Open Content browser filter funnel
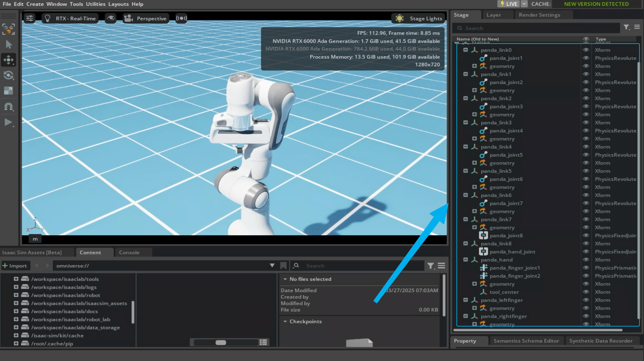 coord(431,266)
